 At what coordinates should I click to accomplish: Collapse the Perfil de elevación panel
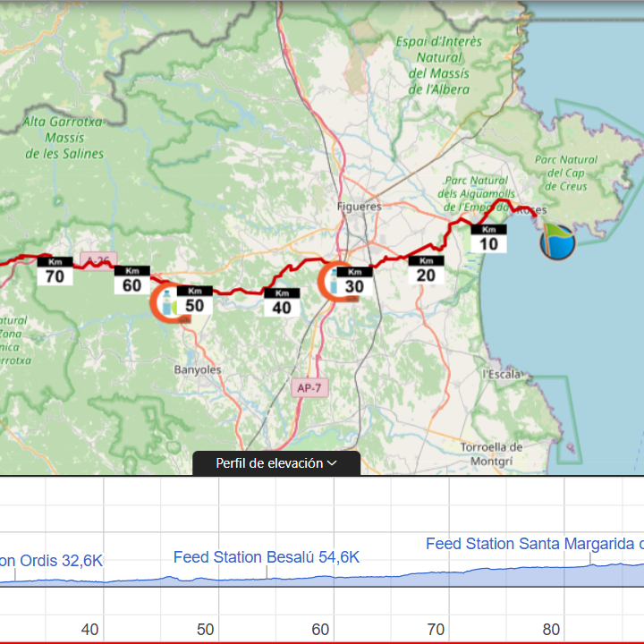click(x=276, y=463)
